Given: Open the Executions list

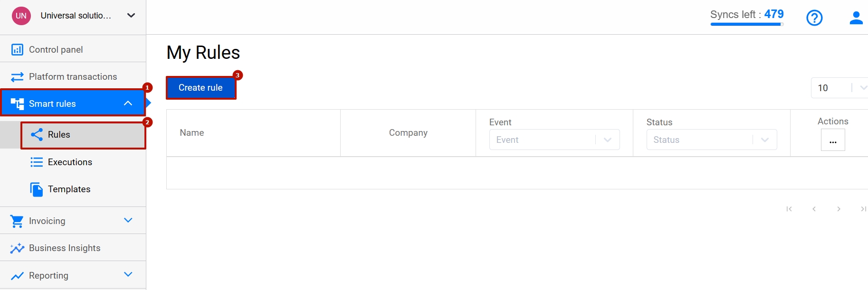Looking at the screenshot, I should pyautogui.click(x=69, y=162).
